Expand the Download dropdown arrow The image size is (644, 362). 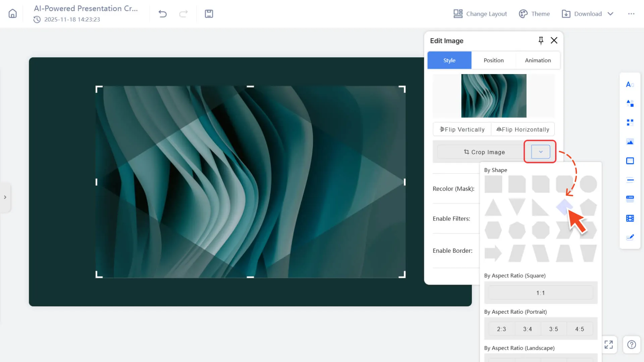(x=610, y=14)
